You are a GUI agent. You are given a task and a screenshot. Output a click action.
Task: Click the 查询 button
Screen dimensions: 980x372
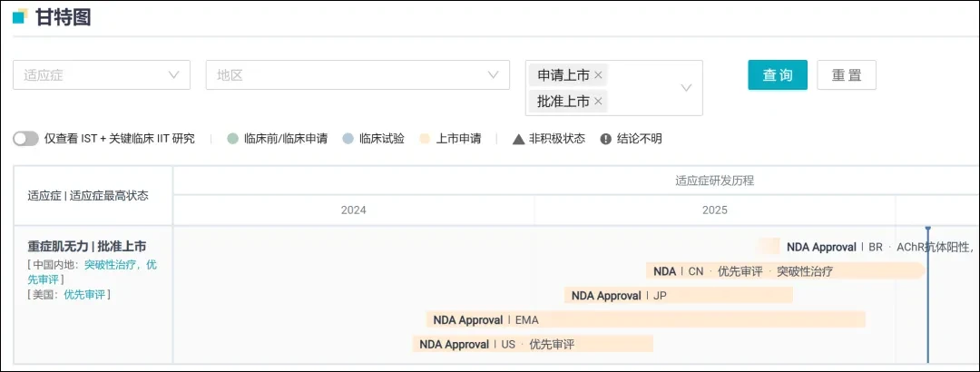tap(778, 75)
